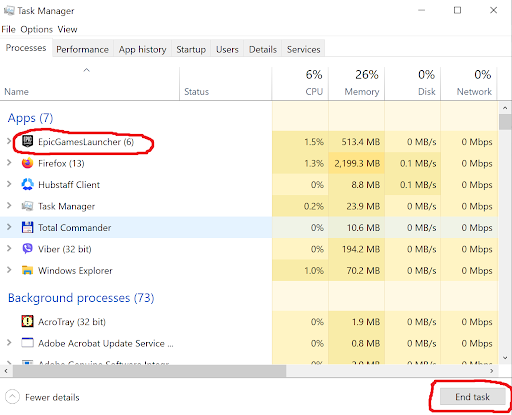Click the Adobe Acrobat Update Service icon
This screenshot has width=512, height=415.
click(x=27, y=343)
